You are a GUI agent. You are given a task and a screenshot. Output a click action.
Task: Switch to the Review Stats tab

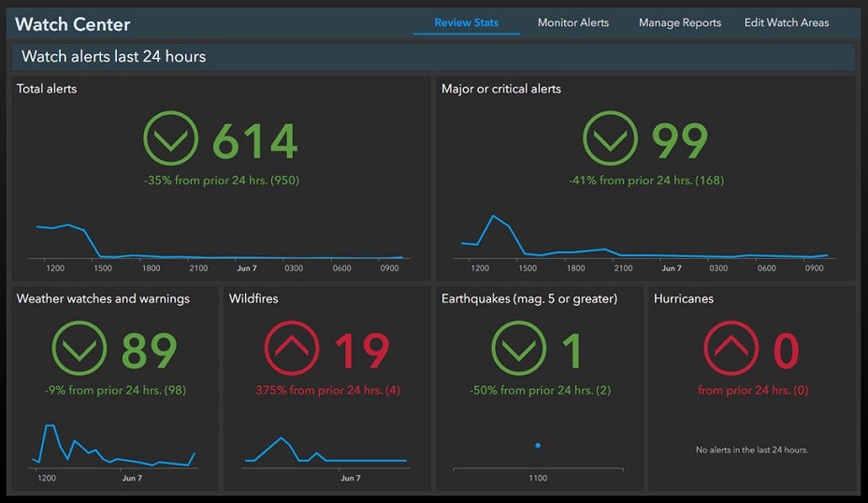(x=466, y=22)
